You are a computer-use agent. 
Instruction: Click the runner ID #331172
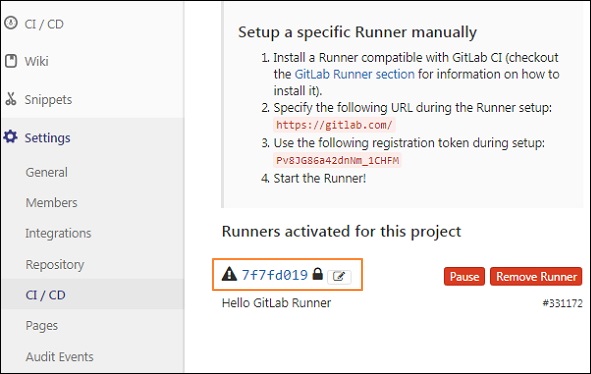click(562, 303)
